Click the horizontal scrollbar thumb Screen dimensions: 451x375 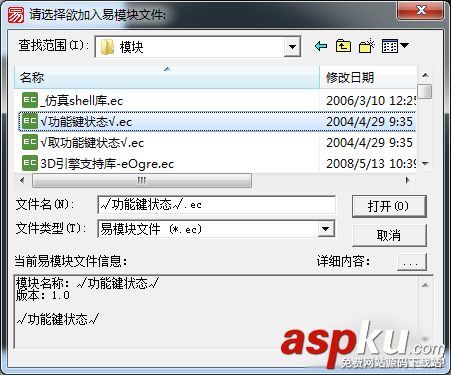tap(142, 180)
